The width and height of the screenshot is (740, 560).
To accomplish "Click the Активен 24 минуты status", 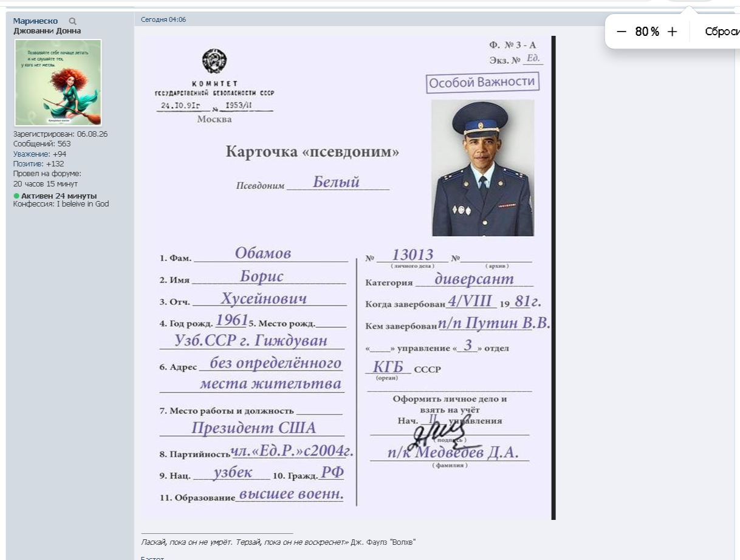I will click(55, 196).
